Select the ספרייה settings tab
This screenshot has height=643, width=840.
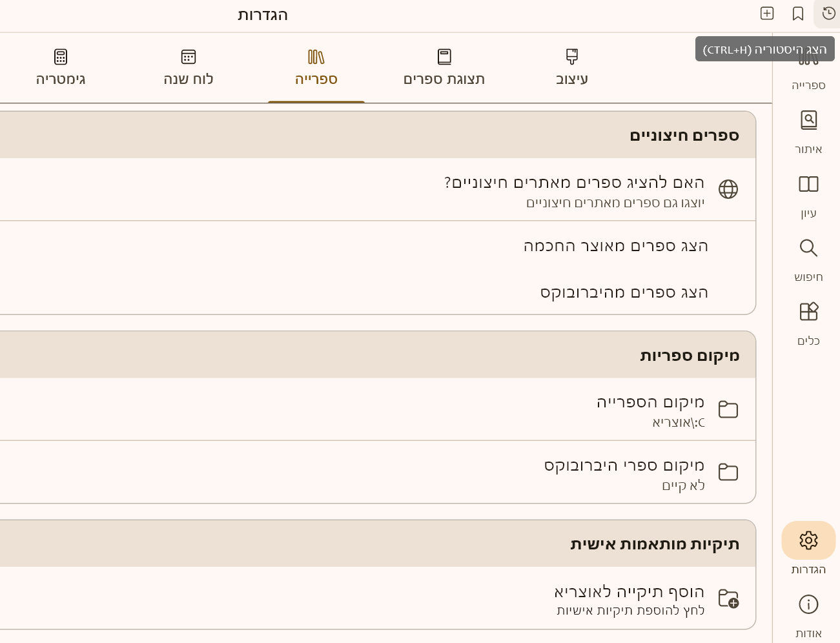(316, 68)
